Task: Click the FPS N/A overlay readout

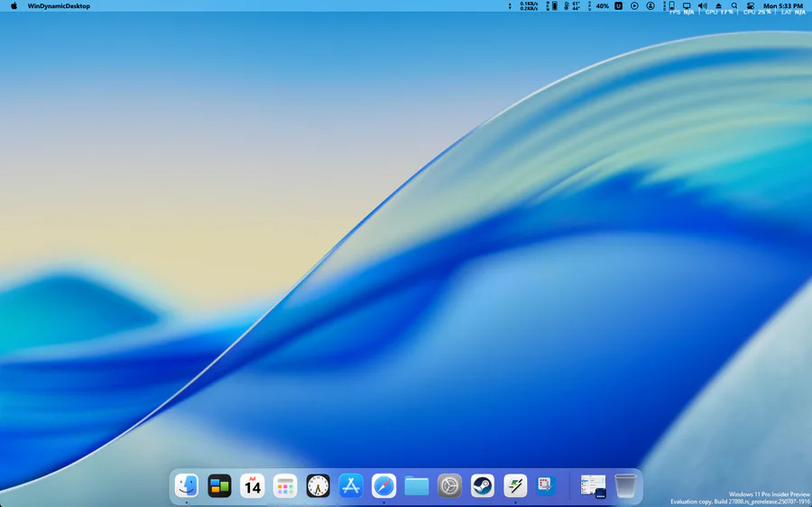Action: pyautogui.click(x=682, y=12)
